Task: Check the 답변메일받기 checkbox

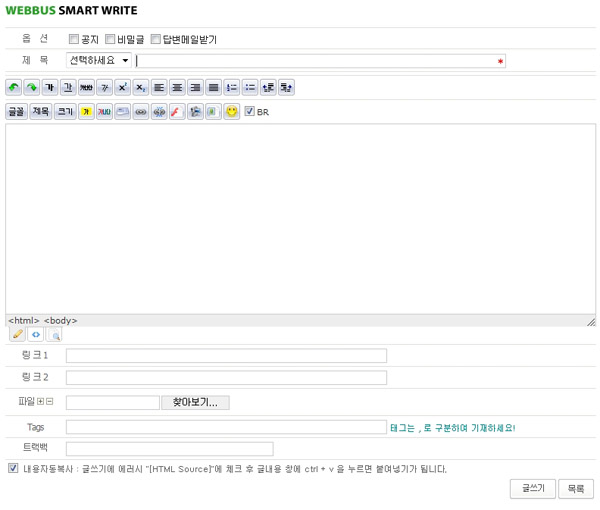Action: pos(155,39)
